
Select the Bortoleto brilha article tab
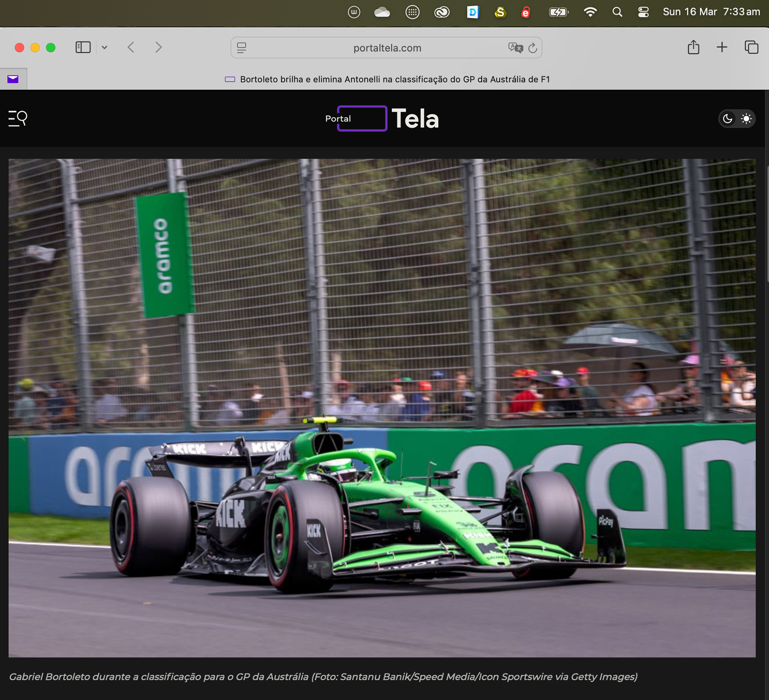tap(395, 79)
